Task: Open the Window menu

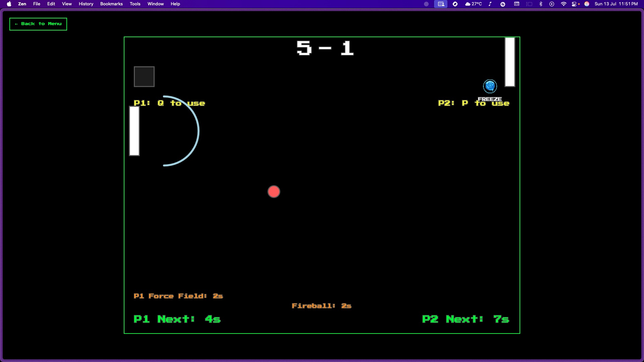Action: pyautogui.click(x=156, y=4)
